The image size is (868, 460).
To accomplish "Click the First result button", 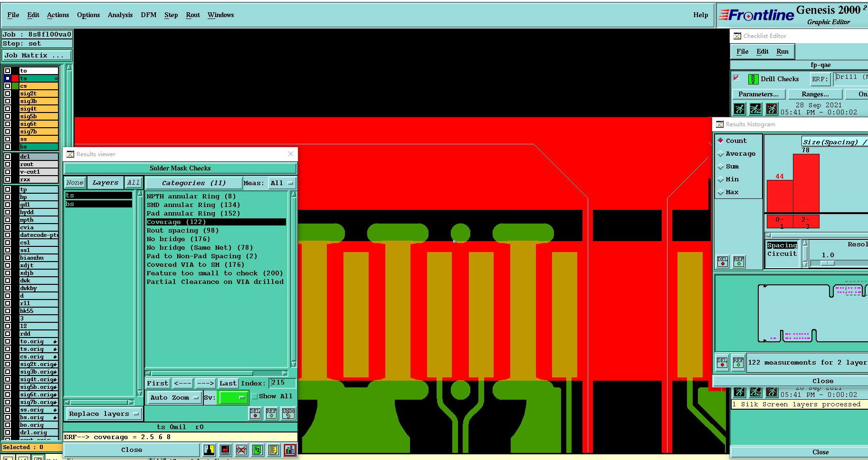I will [157, 383].
